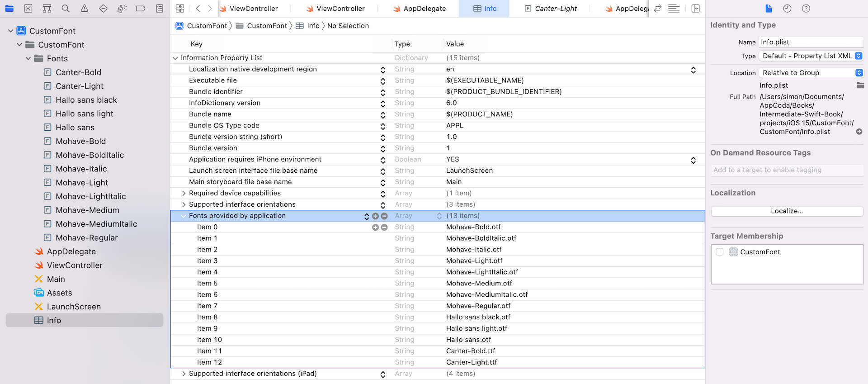Open the Find navigator magnifier icon
This screenshot has height=384, width=868.
click(66, 9)
